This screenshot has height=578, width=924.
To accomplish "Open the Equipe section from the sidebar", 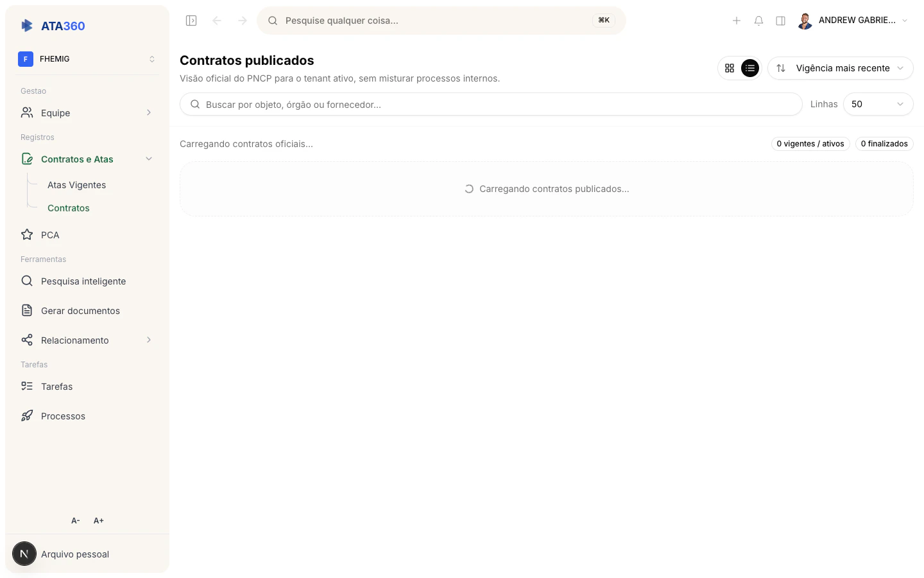I will [55, 112].
